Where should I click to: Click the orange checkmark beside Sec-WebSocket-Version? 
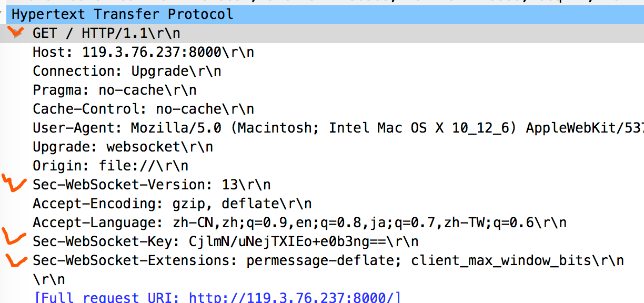(14, 183)
